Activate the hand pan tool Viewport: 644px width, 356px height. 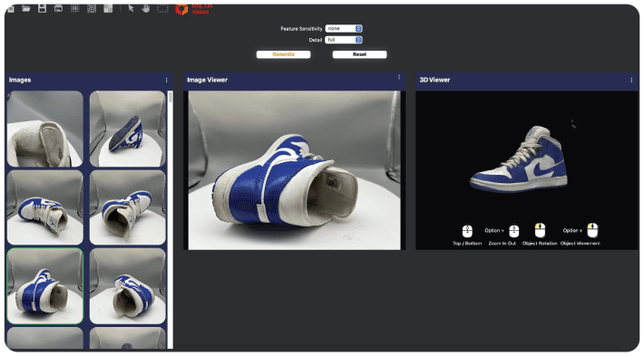pyautogui.click(x=146, y=8)
